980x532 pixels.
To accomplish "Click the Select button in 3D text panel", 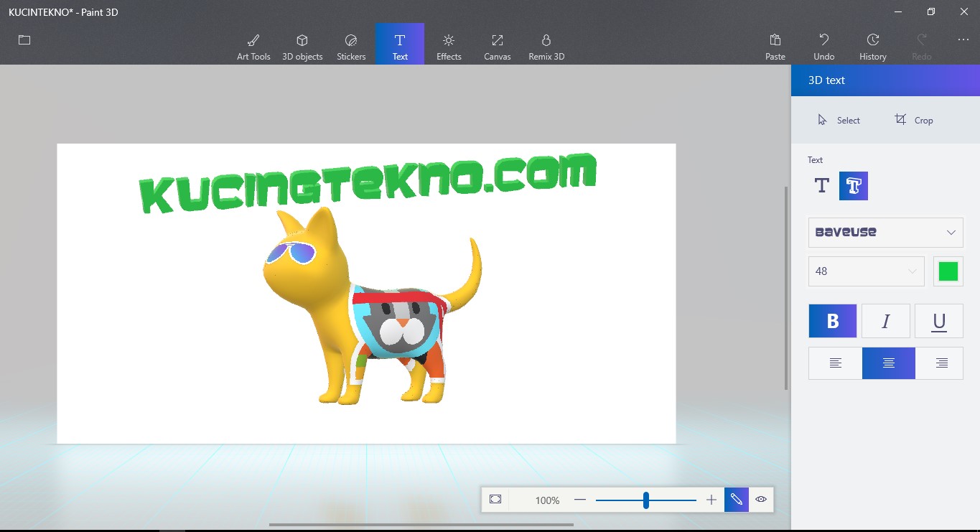I will [839, 120].
